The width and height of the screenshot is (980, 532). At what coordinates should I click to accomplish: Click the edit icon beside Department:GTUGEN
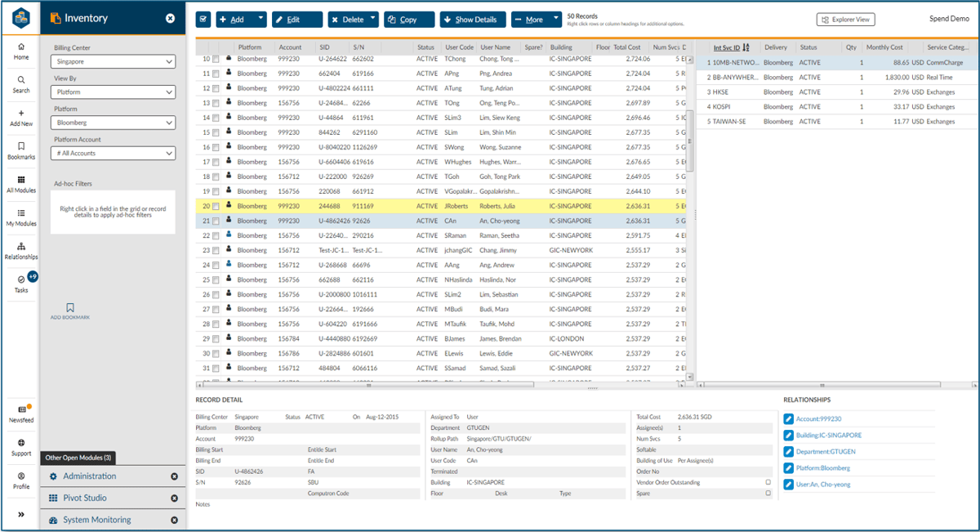pyautogui.click(x=789, y=452)
